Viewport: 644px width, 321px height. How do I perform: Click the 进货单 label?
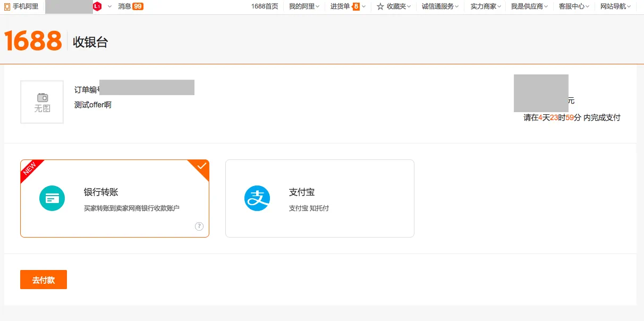point(340,6)
